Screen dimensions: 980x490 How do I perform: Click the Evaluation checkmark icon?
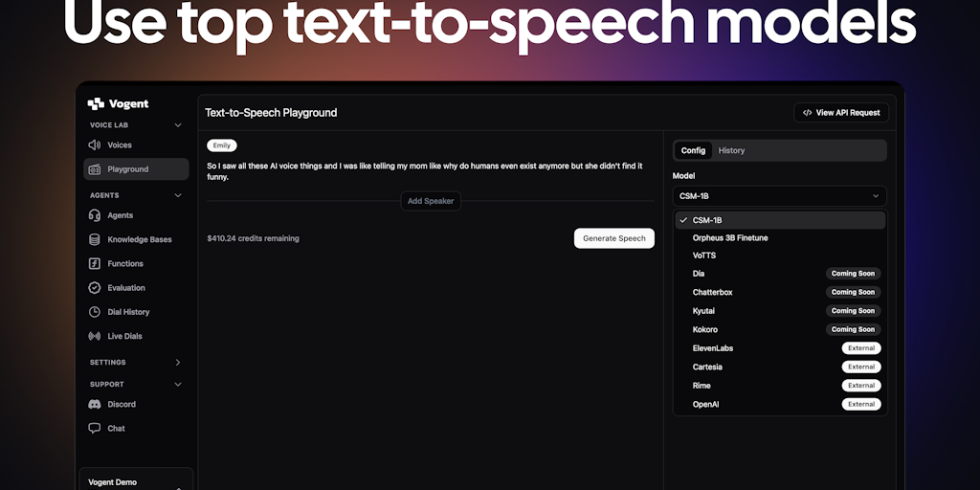tap(94, 287)
